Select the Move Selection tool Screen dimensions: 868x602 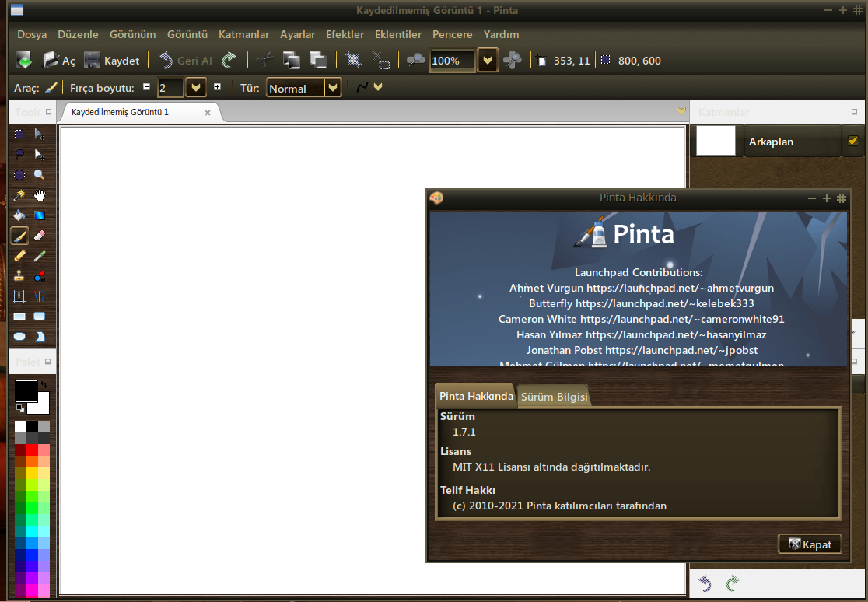click(x=40, y=155)
